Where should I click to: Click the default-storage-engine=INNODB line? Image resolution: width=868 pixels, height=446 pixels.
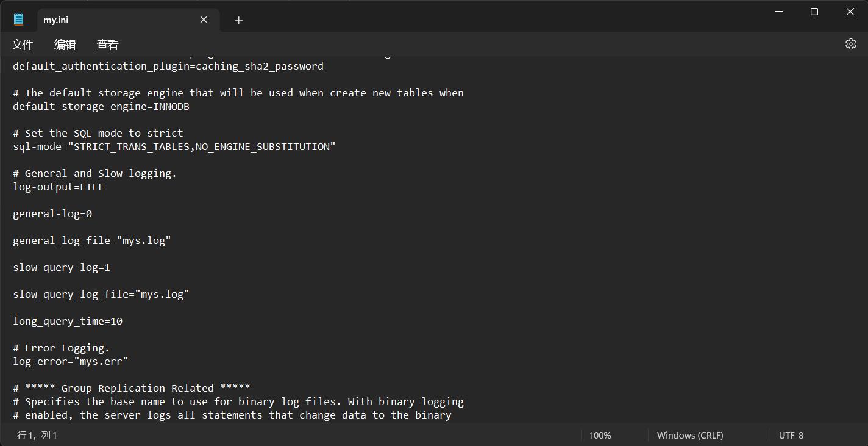tap(101, 106)
